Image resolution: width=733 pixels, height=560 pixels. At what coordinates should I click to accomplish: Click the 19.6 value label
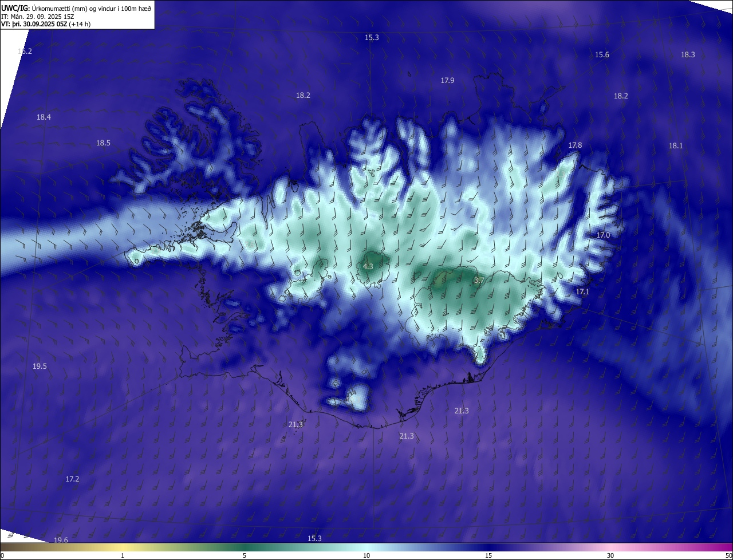(61, 541)
